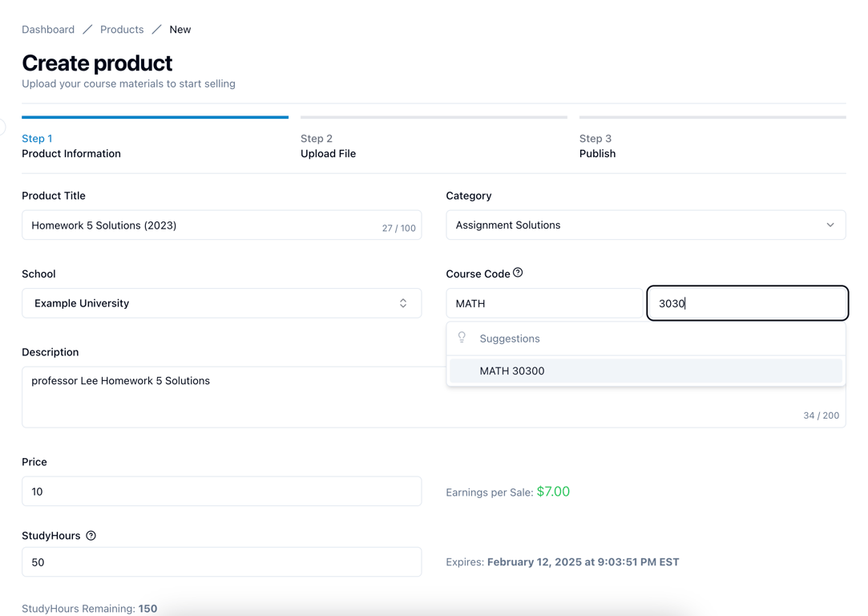Click the StudyHours help icon
Image resolution: width=868 pixels, height=616 pixels.
[x=91, y=536]
